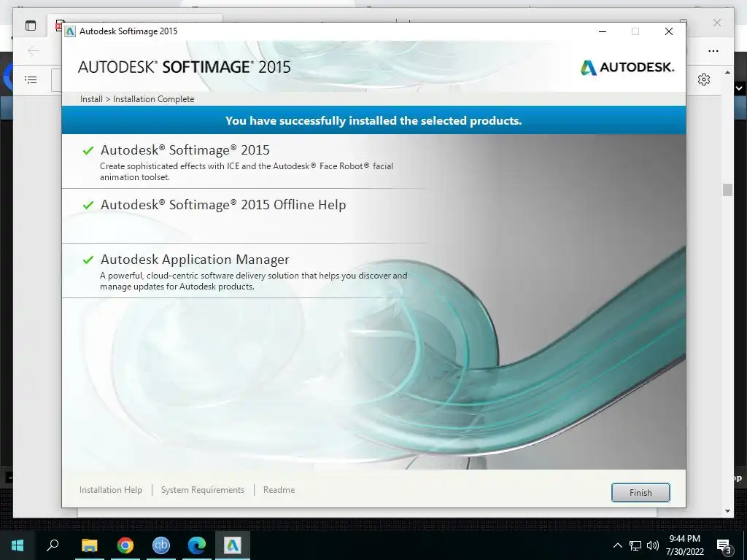Select the Autodesk Softimage 2015 product heading
This screenshot has height=560, width=747.
[185, 150]
